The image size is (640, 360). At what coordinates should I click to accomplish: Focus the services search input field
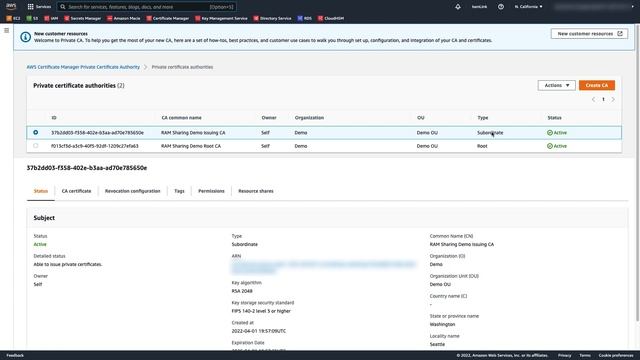pos(147,7)
